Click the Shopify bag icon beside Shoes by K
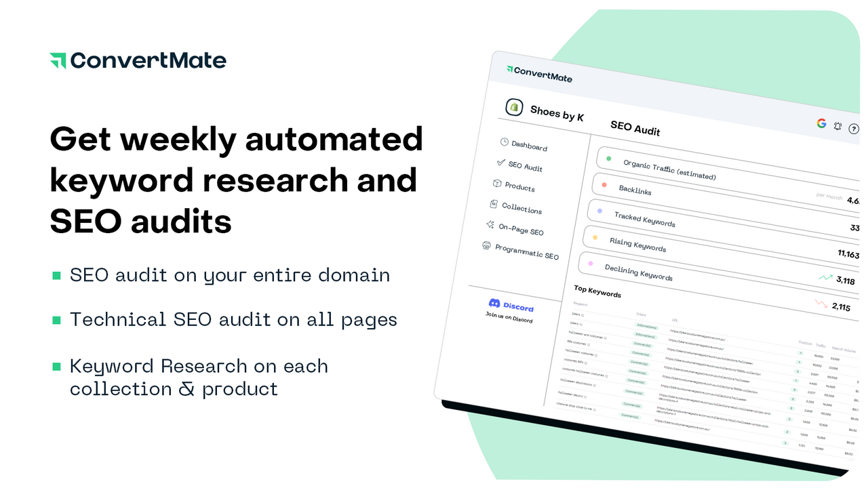The width and height of the screenshot is (868, 488). (514, 107)
